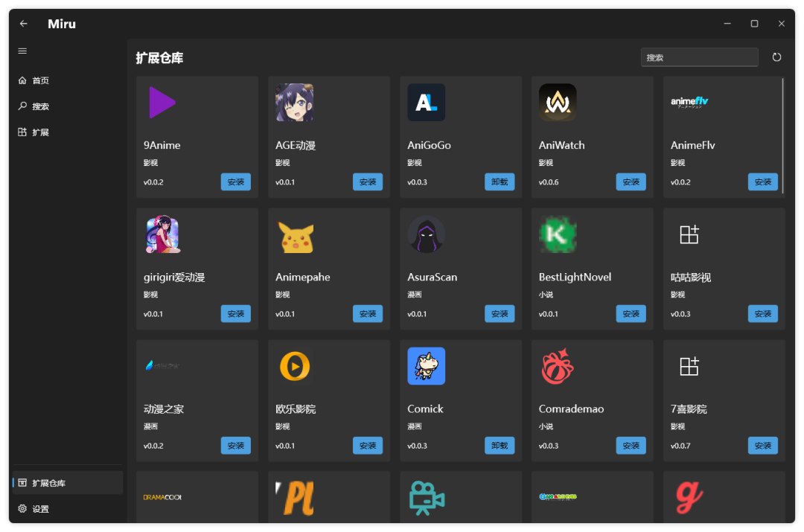Image resolution: width=804 pixels, height=532 pixels.
Task: Uninstall the Comick extension
Action: click(500, 445)
